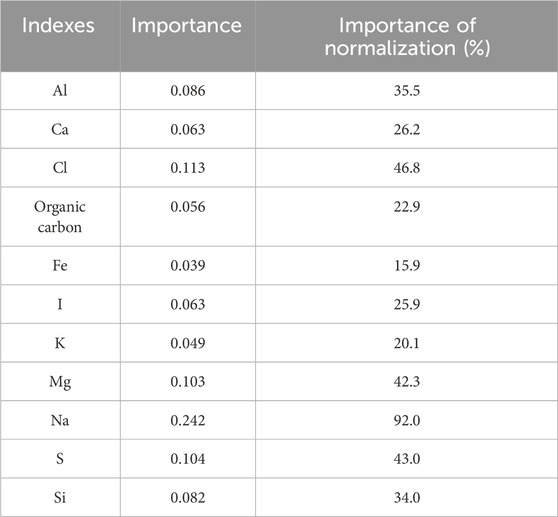Click the K importance value 0.049
The height and width of the screenshot is (517, 558).
(188, 343)
